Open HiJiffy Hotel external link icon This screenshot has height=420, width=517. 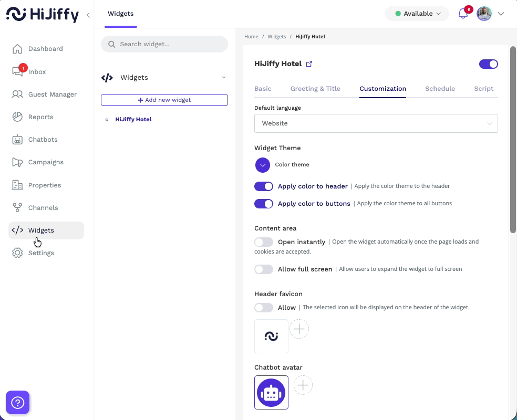click(309, 64)
